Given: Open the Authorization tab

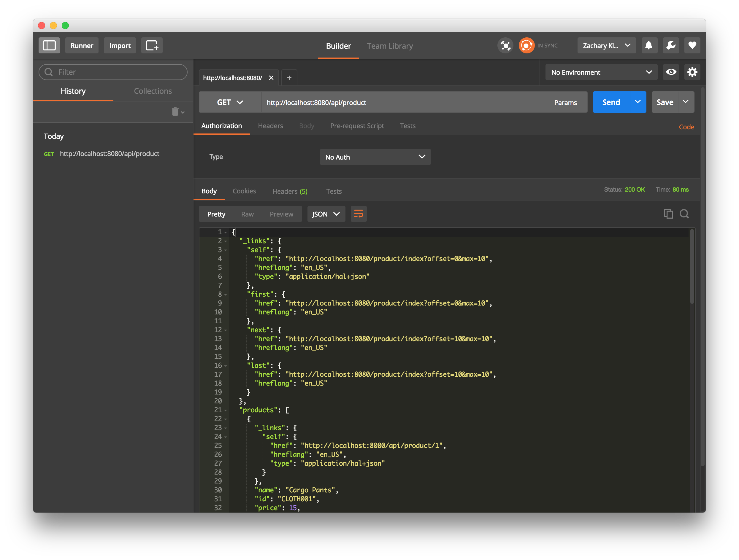Looking at the screenshot, I should [x=221, y=126].
